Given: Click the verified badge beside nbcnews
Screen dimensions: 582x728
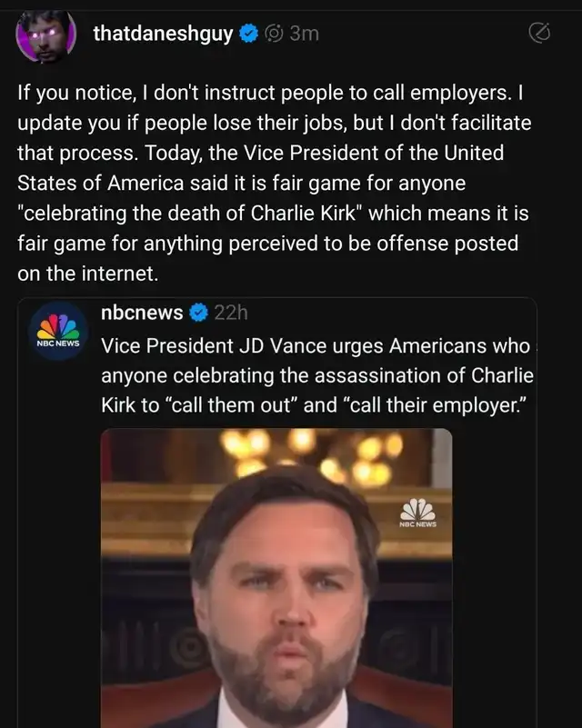Looking at the screenshot, I should 197,314.
